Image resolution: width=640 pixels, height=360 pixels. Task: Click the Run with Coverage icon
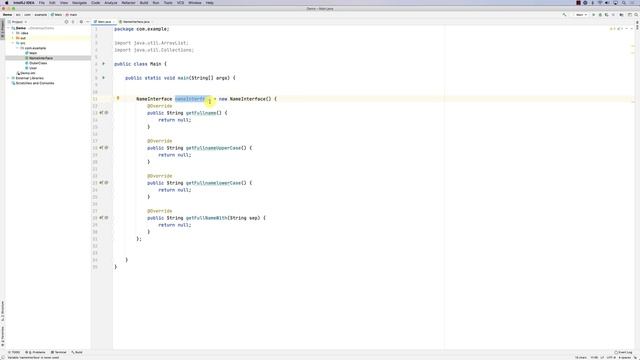click(607, 15)
